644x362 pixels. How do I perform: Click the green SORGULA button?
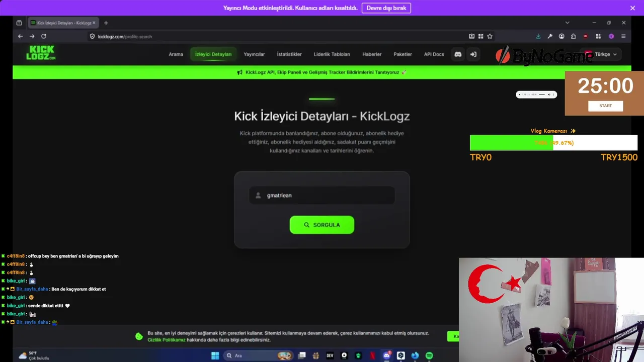pos(322,225)
